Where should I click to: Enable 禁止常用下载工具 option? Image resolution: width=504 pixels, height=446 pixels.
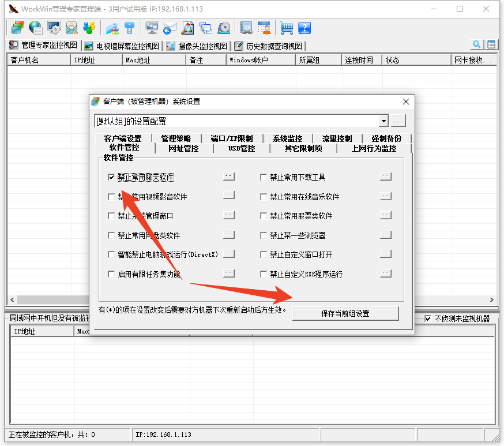pos(264,177)
